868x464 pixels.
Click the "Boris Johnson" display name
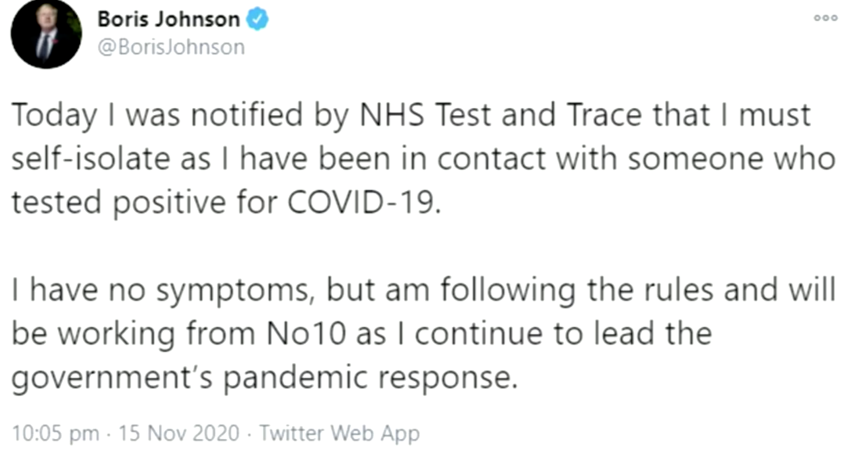(x=169, y=20)
